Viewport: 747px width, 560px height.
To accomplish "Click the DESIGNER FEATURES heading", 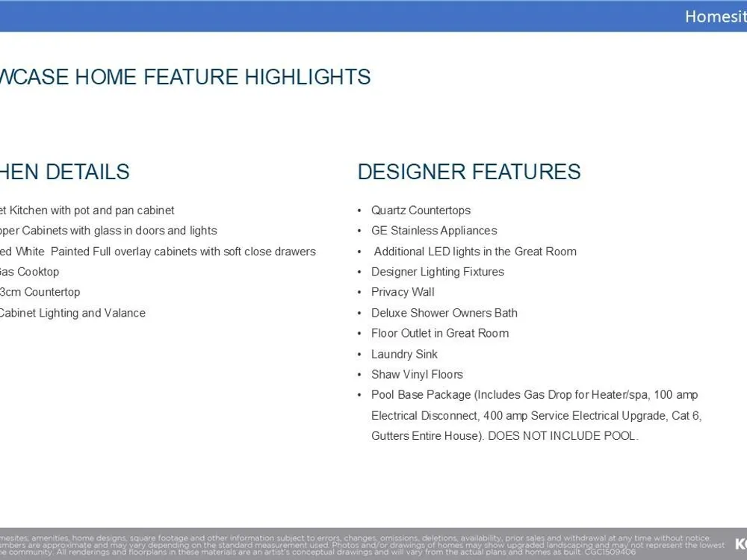I will click(469, 172).
